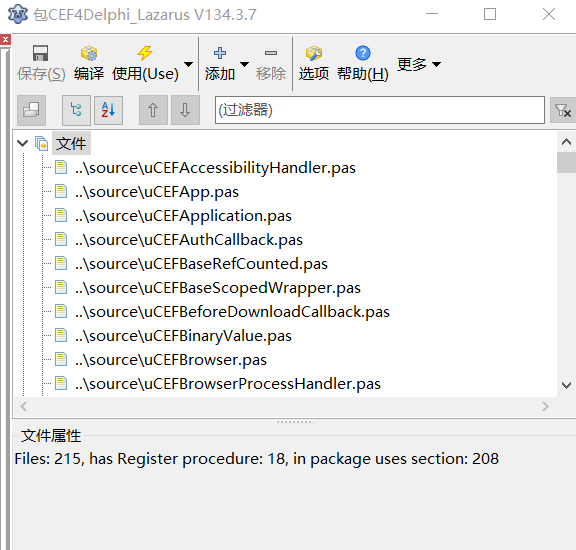The width and height of the screenshot is (576, 550).
Task: Click file icon beside uCEFApp.pas
Action: pyautogui.click(x=61, y=191)
